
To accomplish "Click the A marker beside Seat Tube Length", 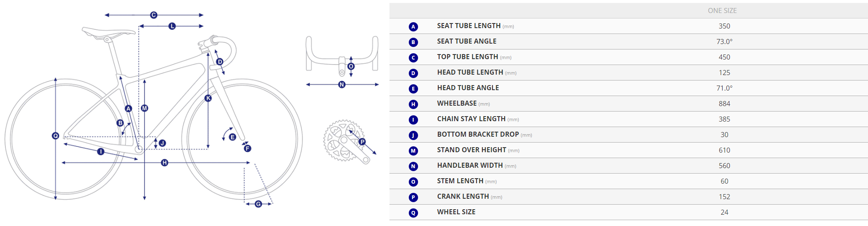I will (413, 27).
